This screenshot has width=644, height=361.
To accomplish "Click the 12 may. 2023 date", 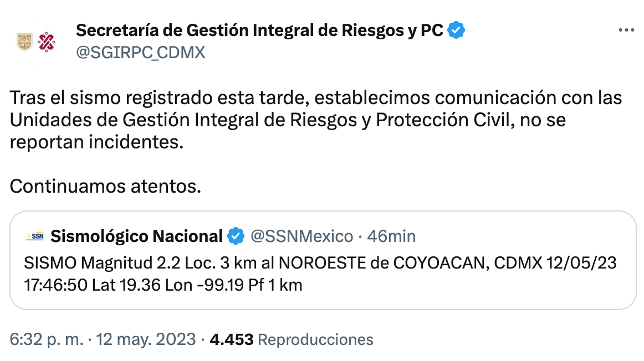I will 146,339.
